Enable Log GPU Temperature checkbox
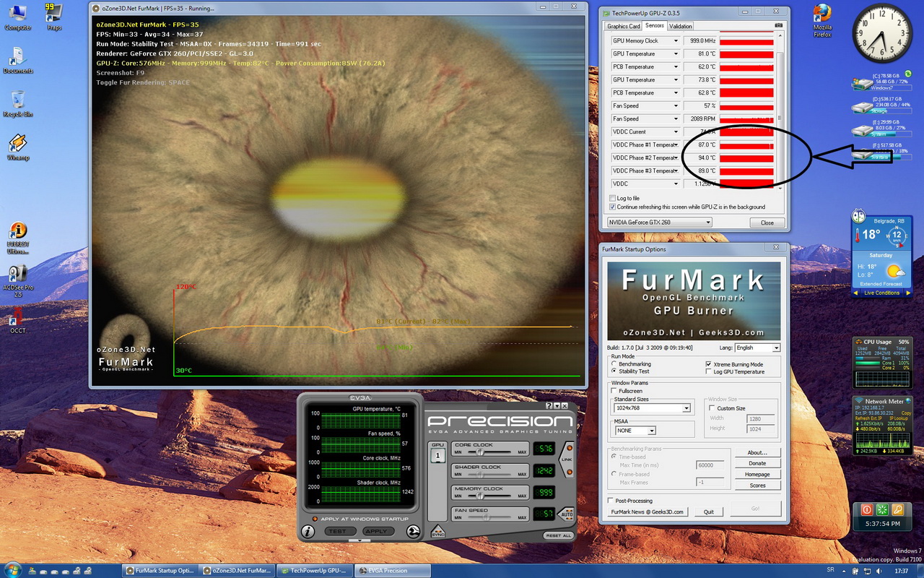924x578 pixels. (708, 371)
